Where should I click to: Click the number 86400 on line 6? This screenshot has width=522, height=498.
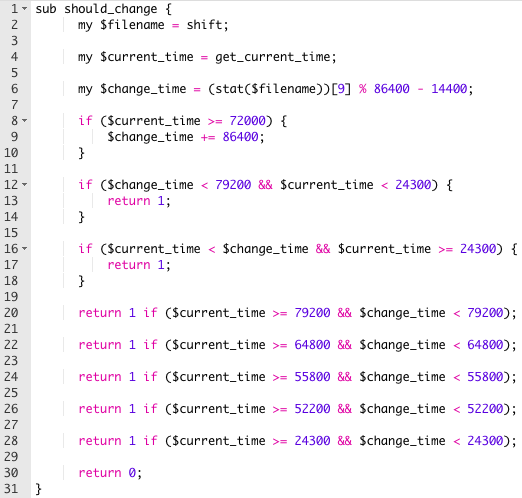[392, 89]
